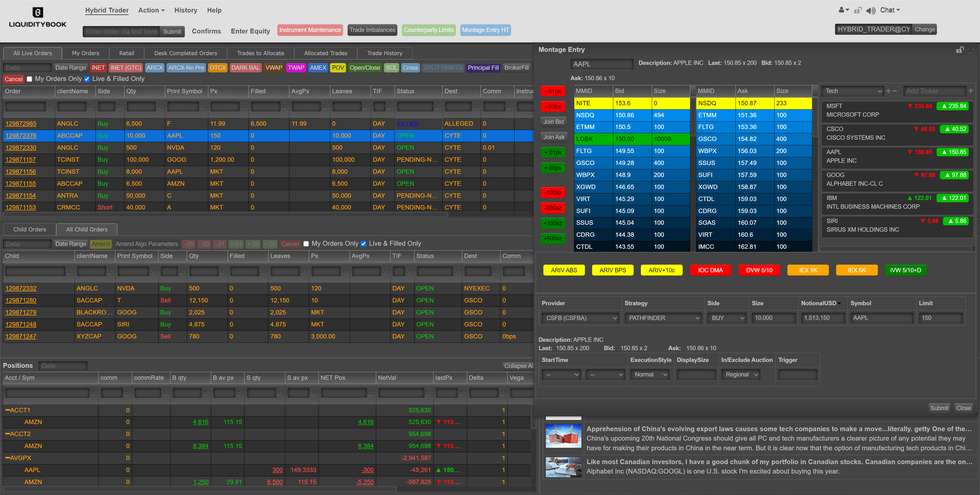The height and width of the screenshot is (495, 980).
Task: Click the watchlist add plus icon beside Tech
Action: pyautogui.click(x=888, y=91)
